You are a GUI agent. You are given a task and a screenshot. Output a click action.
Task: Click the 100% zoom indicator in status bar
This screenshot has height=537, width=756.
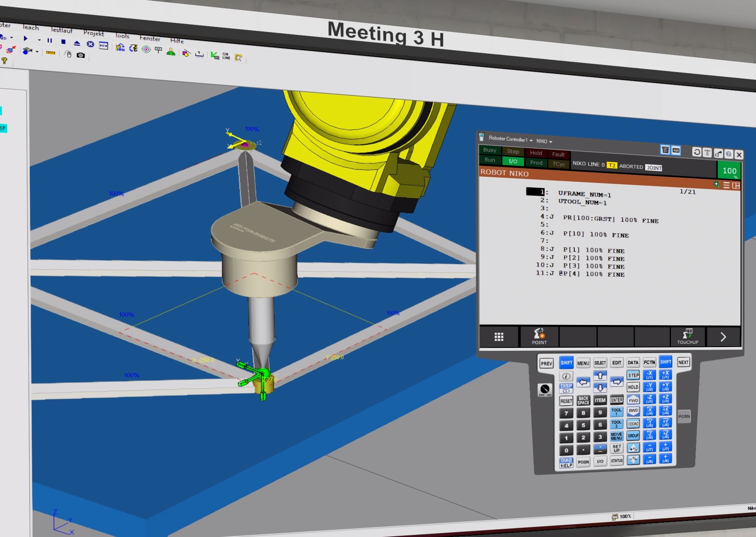point(622,517)
